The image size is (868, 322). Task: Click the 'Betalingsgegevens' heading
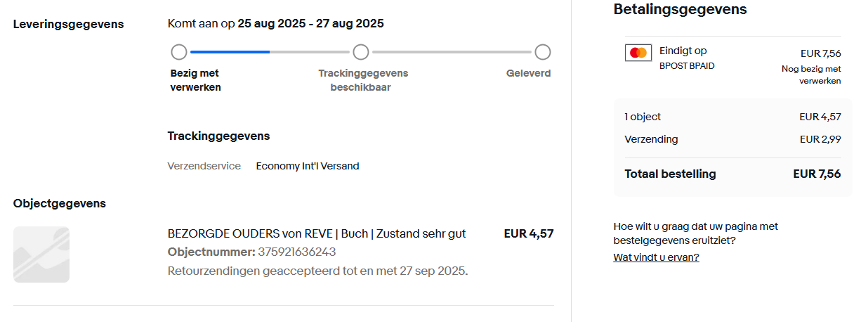click(680, 10)
